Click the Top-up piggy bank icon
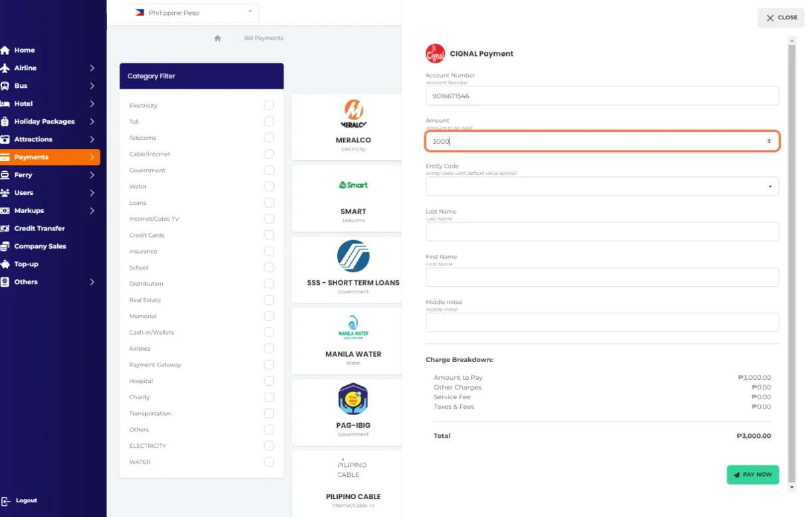The width and height of the screenshot is (812, 517). click(5, 264)
